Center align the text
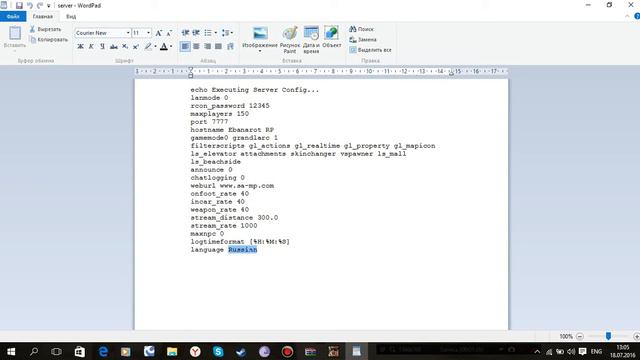640x360 pixels. click(196, 47)
